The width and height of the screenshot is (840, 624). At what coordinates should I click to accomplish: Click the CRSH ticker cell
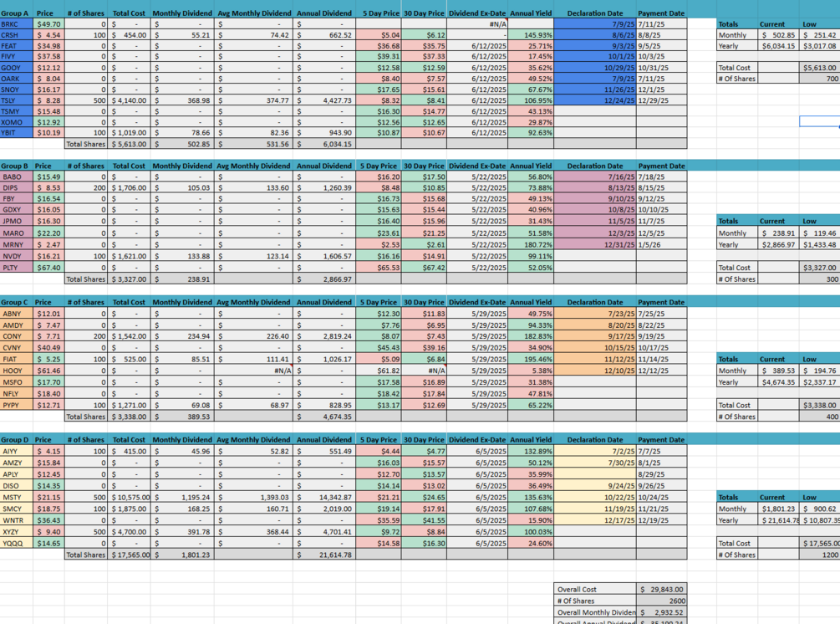tap(17, 35)
